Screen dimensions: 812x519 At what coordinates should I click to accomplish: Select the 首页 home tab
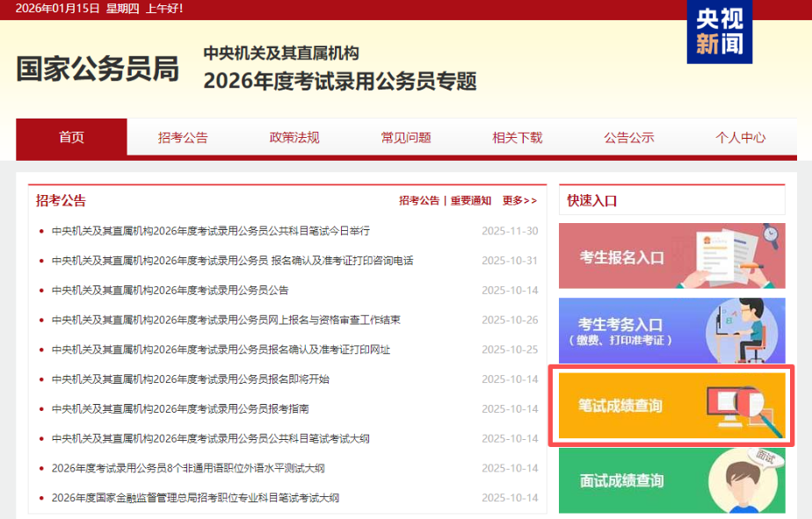coord(71,137)
